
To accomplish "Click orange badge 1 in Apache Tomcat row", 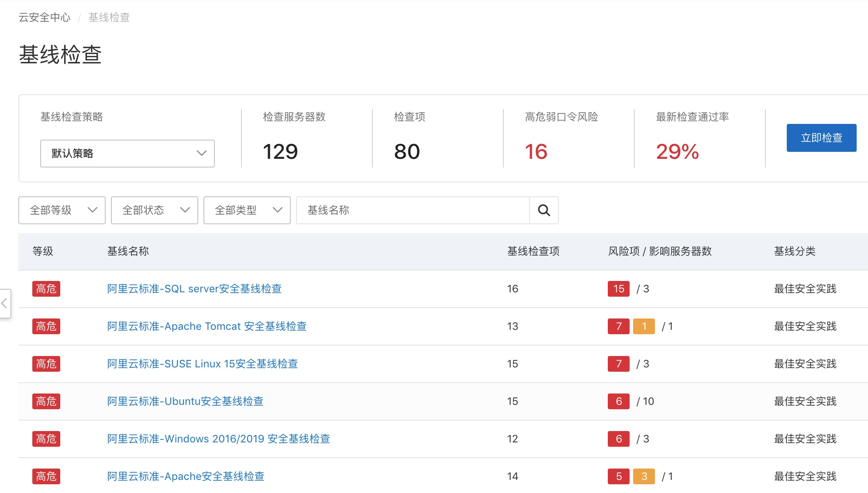I will click(644, 326).
